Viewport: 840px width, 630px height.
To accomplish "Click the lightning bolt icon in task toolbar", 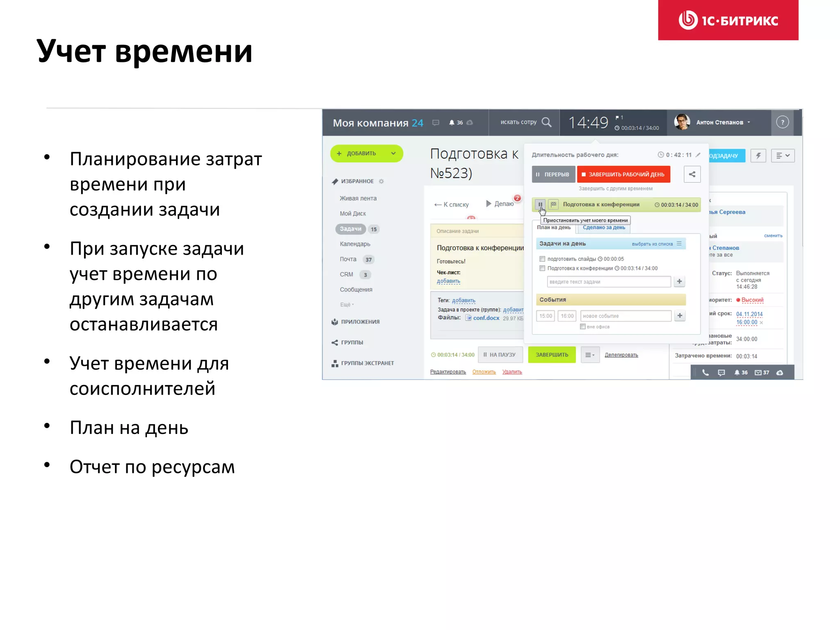I will coord(758,155).
